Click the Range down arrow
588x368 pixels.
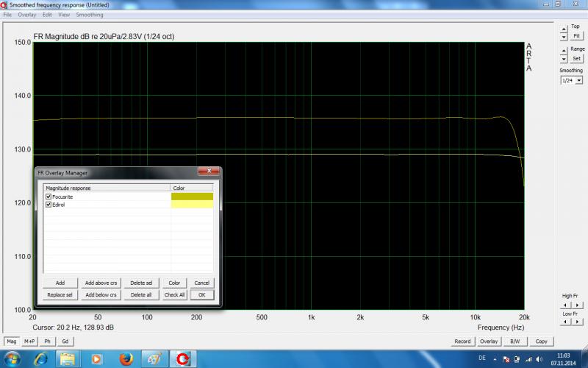[563, 58]
